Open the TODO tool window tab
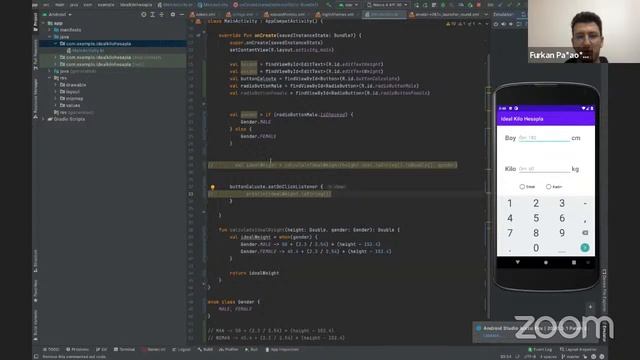The image size is (640, 360). 51,349
